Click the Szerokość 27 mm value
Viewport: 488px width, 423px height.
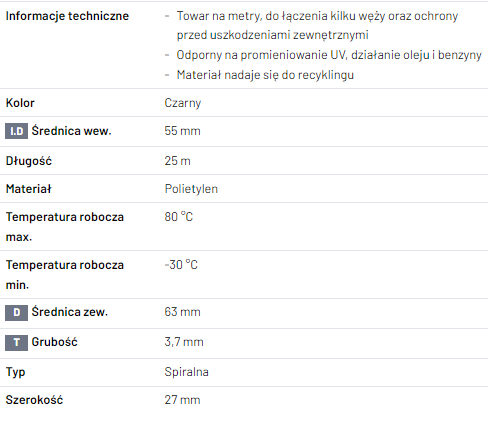click(x=182, y=400)
